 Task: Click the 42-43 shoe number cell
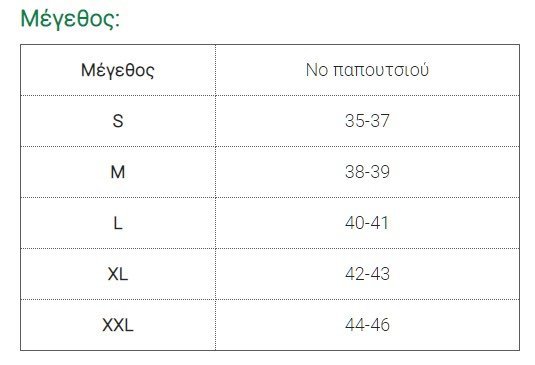[367, 274]
